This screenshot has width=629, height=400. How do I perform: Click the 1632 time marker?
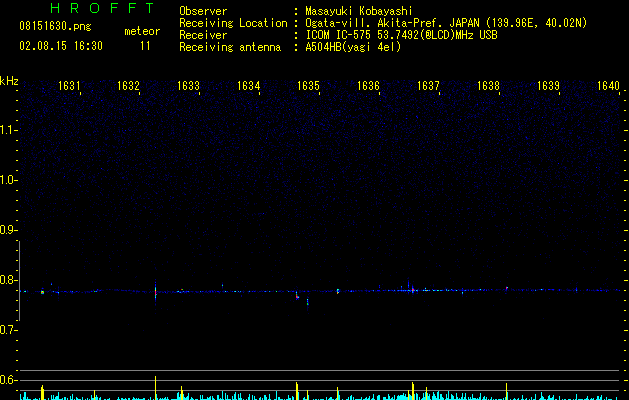[128, 86]
